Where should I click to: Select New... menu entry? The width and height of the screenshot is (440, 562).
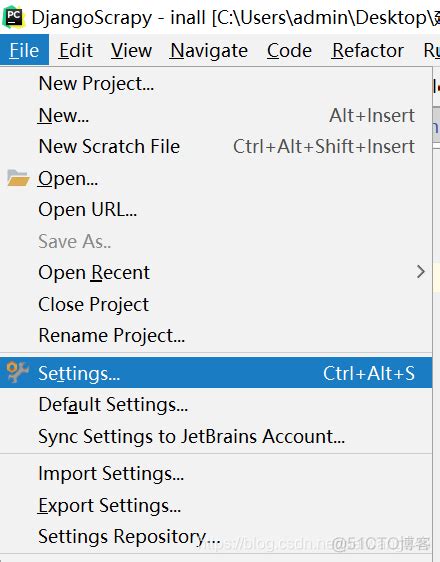(x=216, y=115)
